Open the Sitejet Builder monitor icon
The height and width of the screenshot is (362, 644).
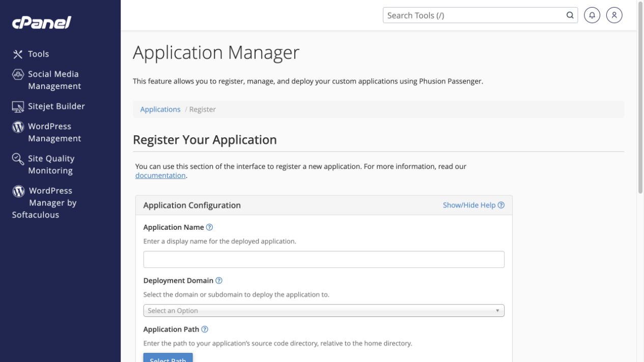click(18, 107)
